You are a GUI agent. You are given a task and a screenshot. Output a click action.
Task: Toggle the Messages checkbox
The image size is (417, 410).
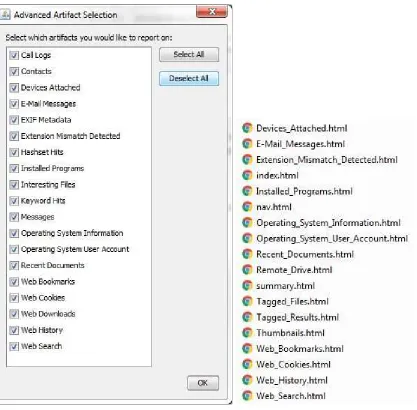pos(14,217)
